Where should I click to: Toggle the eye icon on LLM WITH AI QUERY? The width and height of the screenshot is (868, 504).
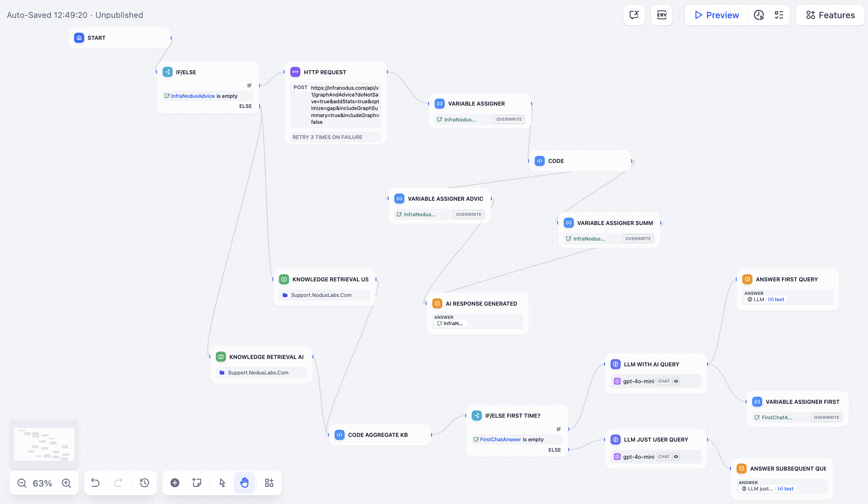(x=677, y=381)
